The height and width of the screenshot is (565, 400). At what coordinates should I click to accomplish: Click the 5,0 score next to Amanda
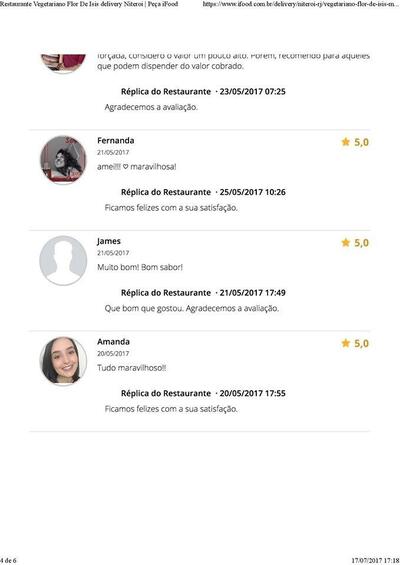tap(361, 343)
